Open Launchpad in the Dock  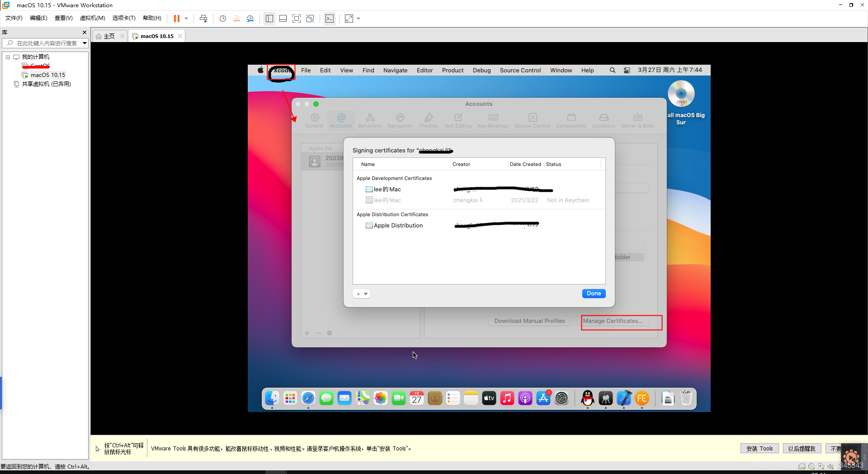click(x=290, y=398)
